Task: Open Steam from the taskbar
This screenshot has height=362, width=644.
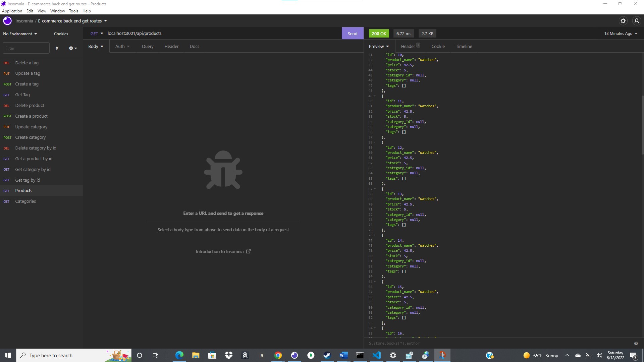Action: (x=327, y=355)
